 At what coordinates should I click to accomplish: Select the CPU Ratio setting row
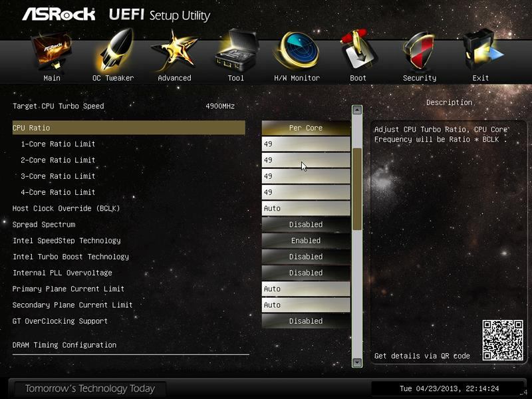tap(128, 128)
